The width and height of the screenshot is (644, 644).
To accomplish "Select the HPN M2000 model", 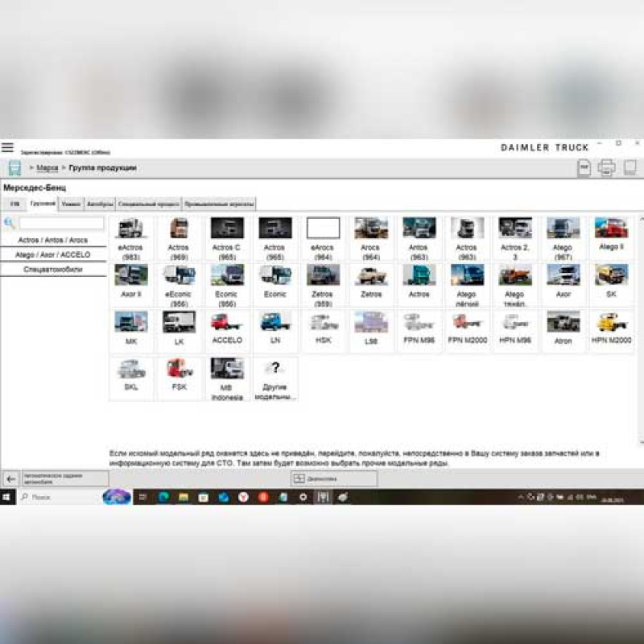I will click(x=611, y=331).
